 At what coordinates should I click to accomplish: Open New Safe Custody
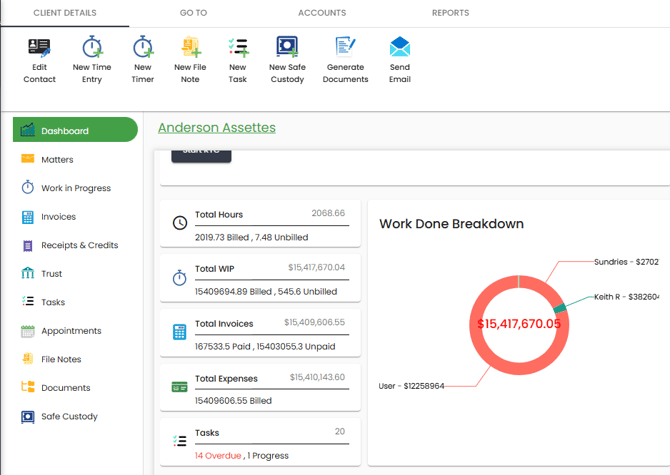pos(287,48)
